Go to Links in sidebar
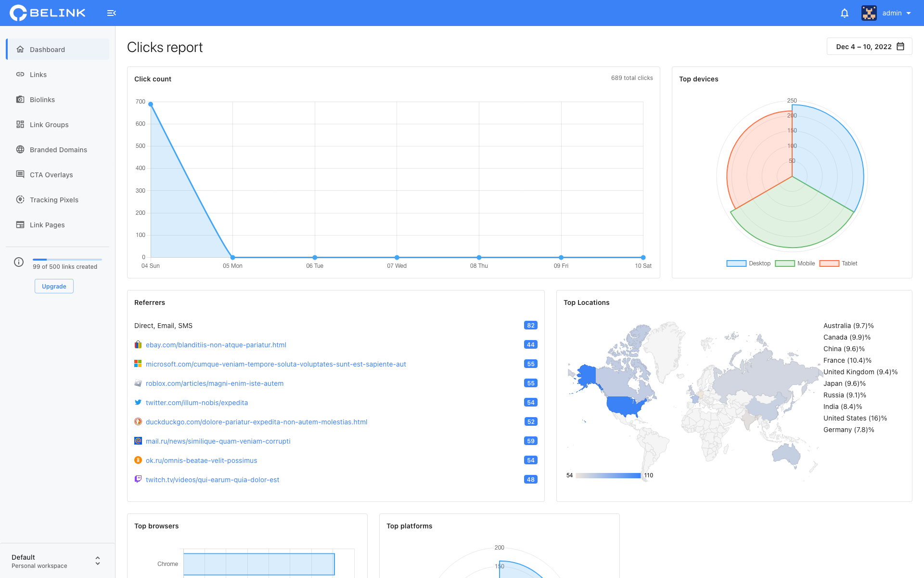This screenshot has height=578, width=924. click(38, 75)
